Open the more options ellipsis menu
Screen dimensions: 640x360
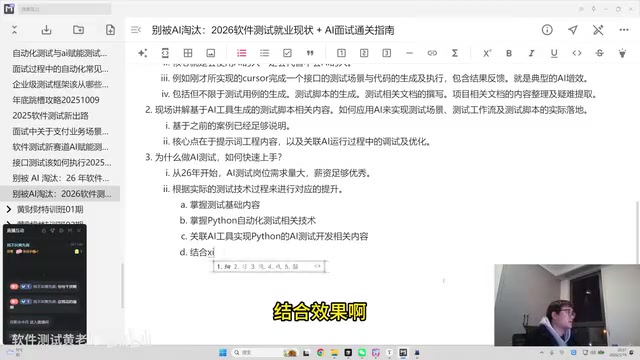point(624,30)
